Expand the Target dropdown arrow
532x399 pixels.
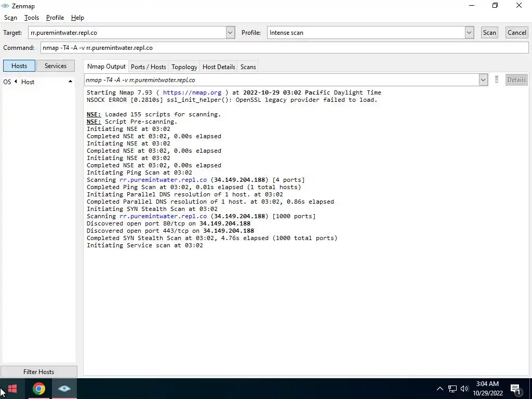coord(230,33)
